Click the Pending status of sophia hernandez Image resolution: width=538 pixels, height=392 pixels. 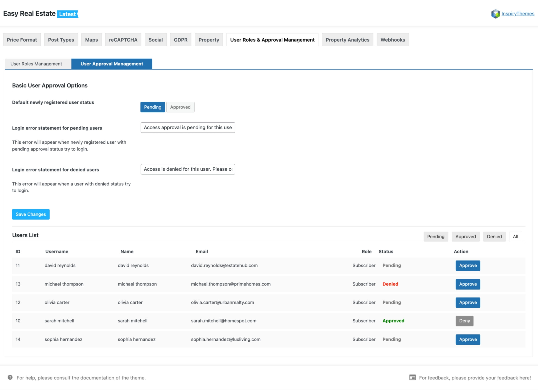(x=392, y=339)
